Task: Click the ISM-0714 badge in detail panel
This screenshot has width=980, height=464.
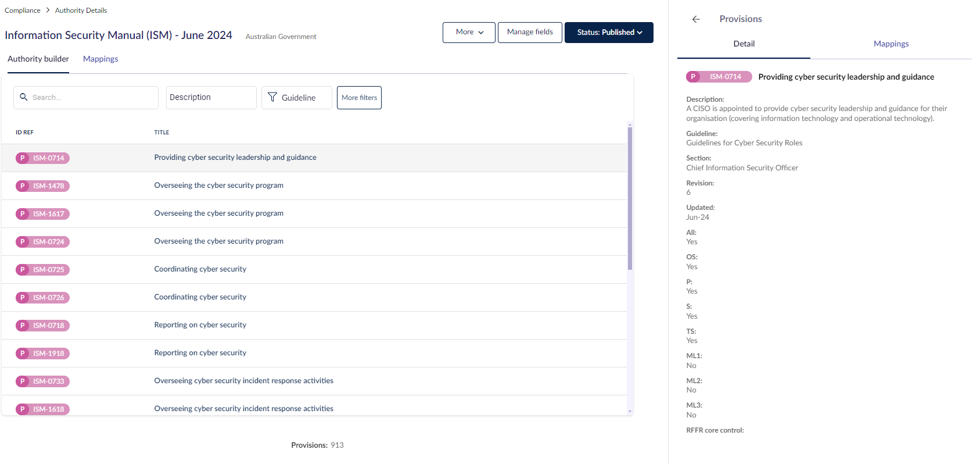Action: 719,77
